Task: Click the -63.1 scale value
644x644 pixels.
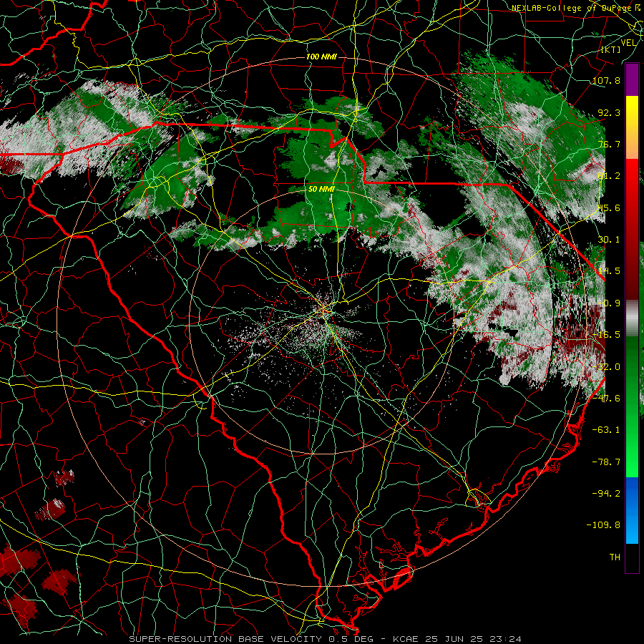Action: [x=606, y=430]
